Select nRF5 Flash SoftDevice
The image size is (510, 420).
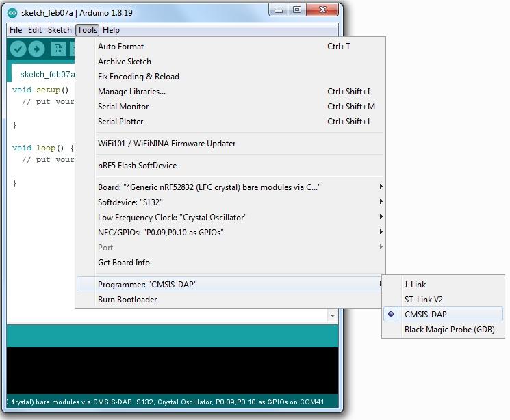click(x=230, y=166)
